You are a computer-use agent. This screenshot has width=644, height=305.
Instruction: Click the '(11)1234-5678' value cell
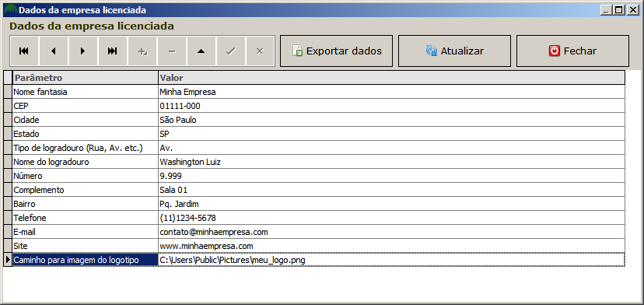pyautogui.click(x=392, y=218)
